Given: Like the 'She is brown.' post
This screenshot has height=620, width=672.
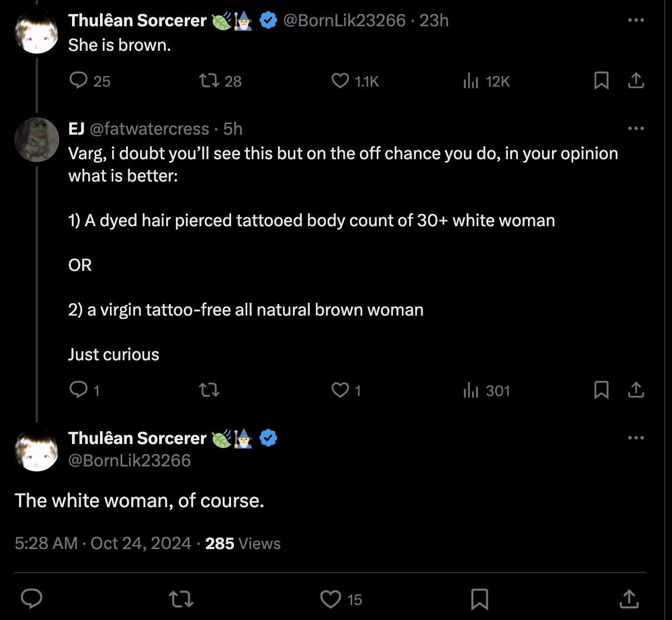Looking at the screenshot, I should pos(340,82).
